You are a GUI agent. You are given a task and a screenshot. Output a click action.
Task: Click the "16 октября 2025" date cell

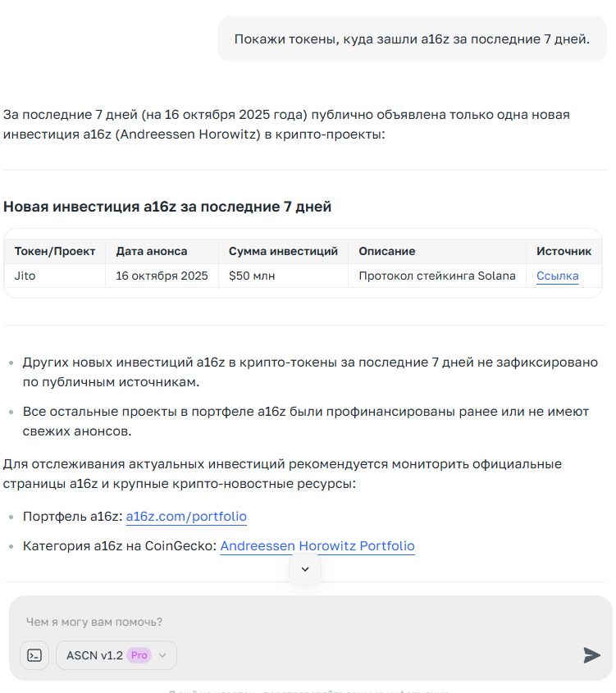[x=162, y=276]
